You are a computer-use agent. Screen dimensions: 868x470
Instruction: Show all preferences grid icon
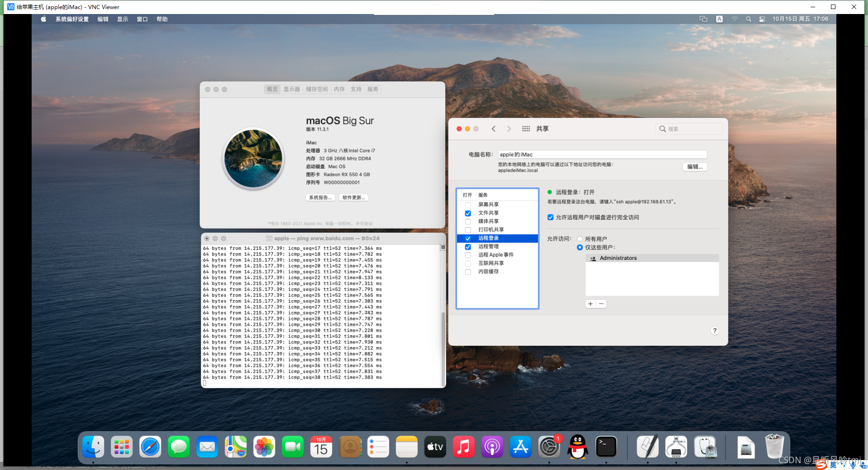pyautogui.click(x=526, y=129)
